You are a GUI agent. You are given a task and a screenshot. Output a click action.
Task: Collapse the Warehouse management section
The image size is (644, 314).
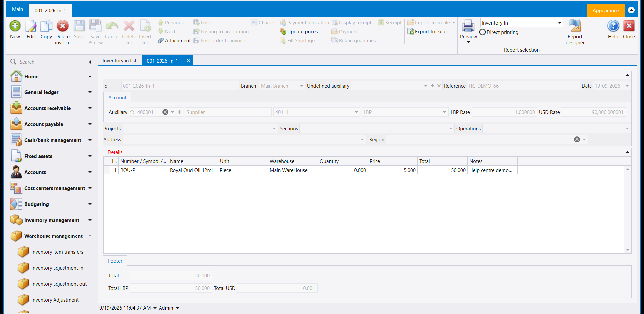(90, 236)
